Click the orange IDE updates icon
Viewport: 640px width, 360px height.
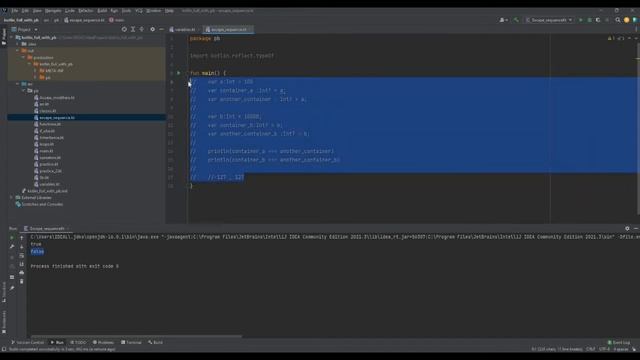click(627, 20)
